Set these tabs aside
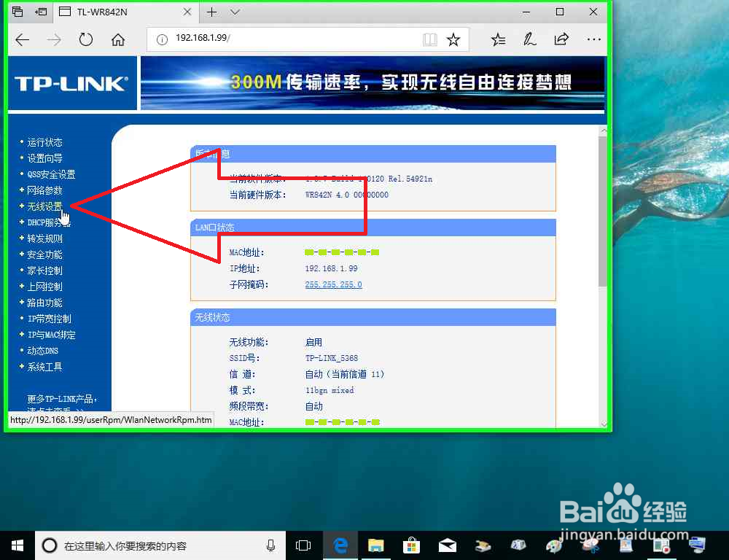Image resolution: width=729 pixels, height=560 pixels. (41, 12)
